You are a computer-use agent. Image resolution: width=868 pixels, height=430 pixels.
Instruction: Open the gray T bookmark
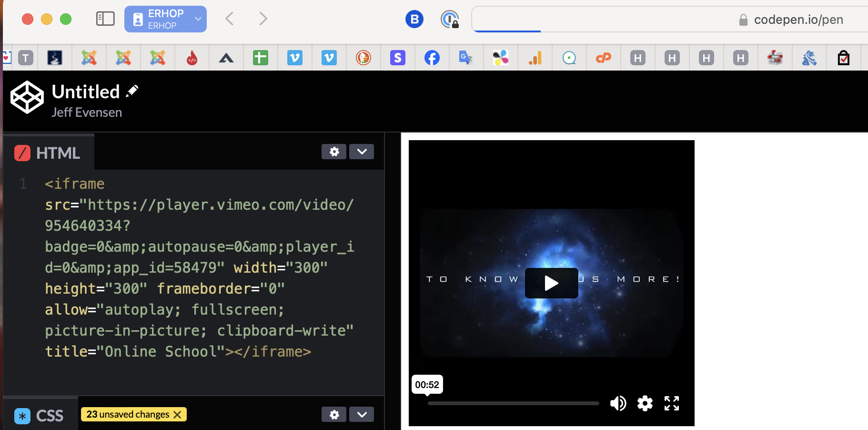click(x=26, y=58)
